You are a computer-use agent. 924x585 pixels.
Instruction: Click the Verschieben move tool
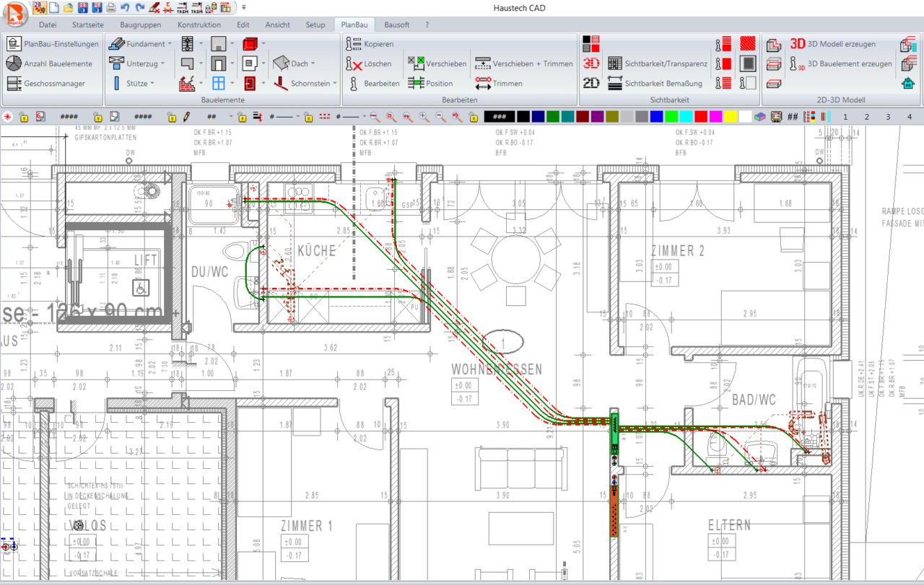(416, 63)
